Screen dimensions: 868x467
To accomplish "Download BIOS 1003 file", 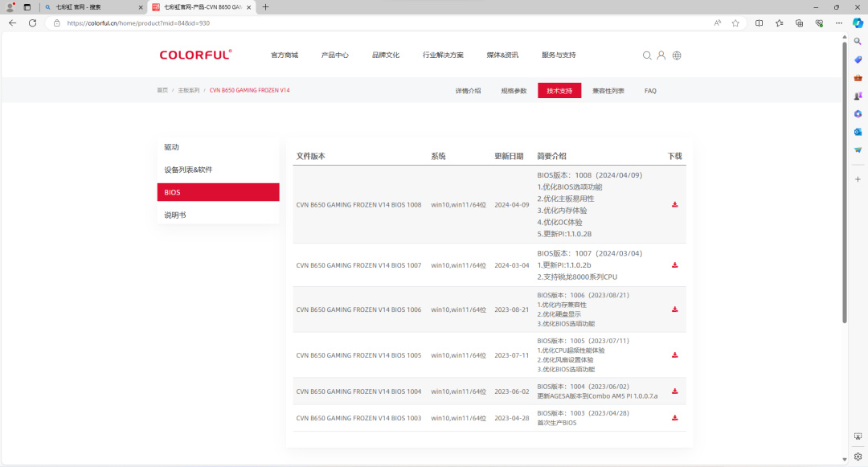I will (675, 418).
